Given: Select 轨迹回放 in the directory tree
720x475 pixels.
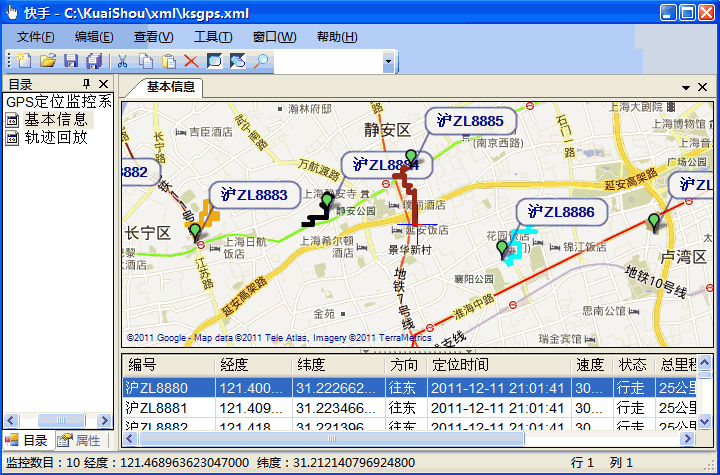Looking at the screenshot, I should pyautogui.click(x=56, y=137).
